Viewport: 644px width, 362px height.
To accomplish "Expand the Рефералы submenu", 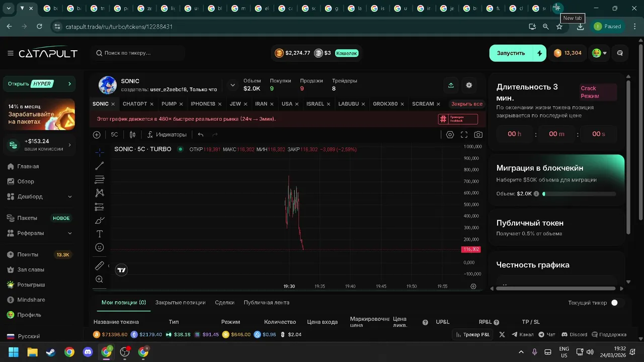I will [69, 233].
